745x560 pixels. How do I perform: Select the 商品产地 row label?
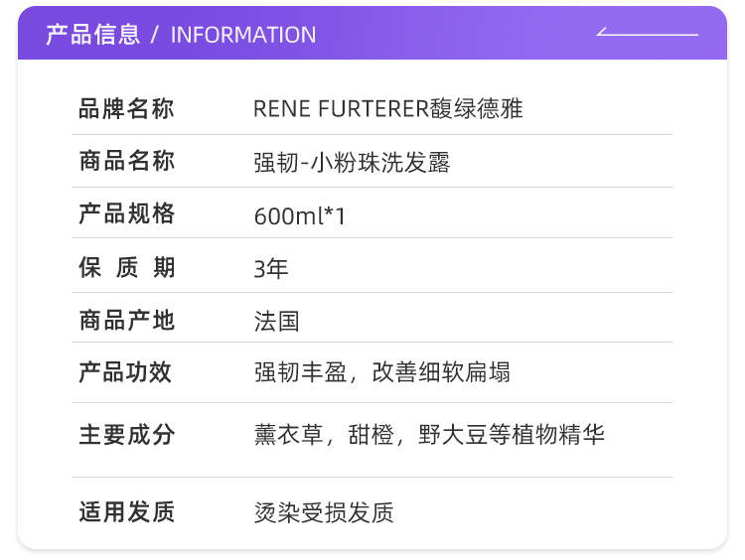click(x=126, y=320)
